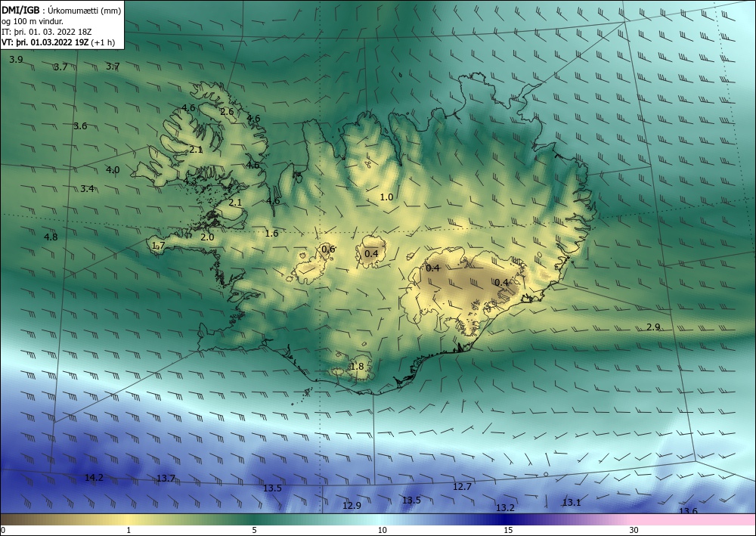Viewport: 756px width, 536px height.
Task: Click the 'IT: þri. 01. 03. 2022 18Z' line
Action: (x=47, y=32)
